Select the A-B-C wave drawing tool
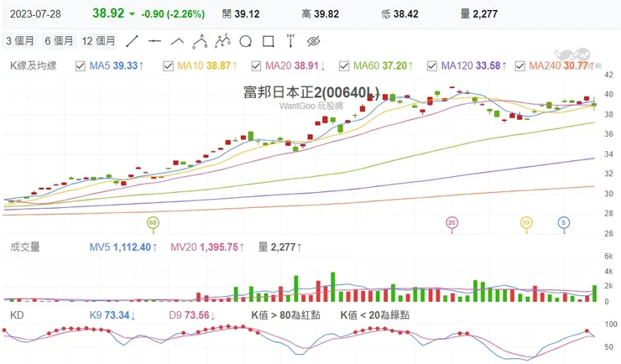 tap(223, 41)
